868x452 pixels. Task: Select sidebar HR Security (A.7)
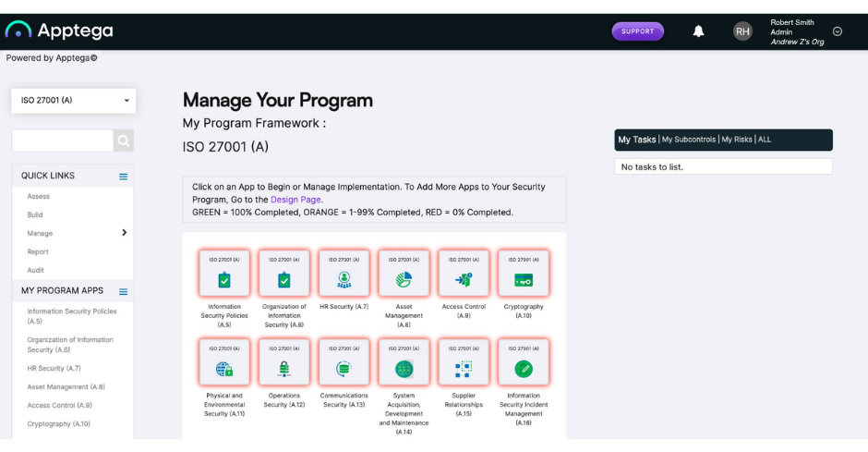coord(54,369)
